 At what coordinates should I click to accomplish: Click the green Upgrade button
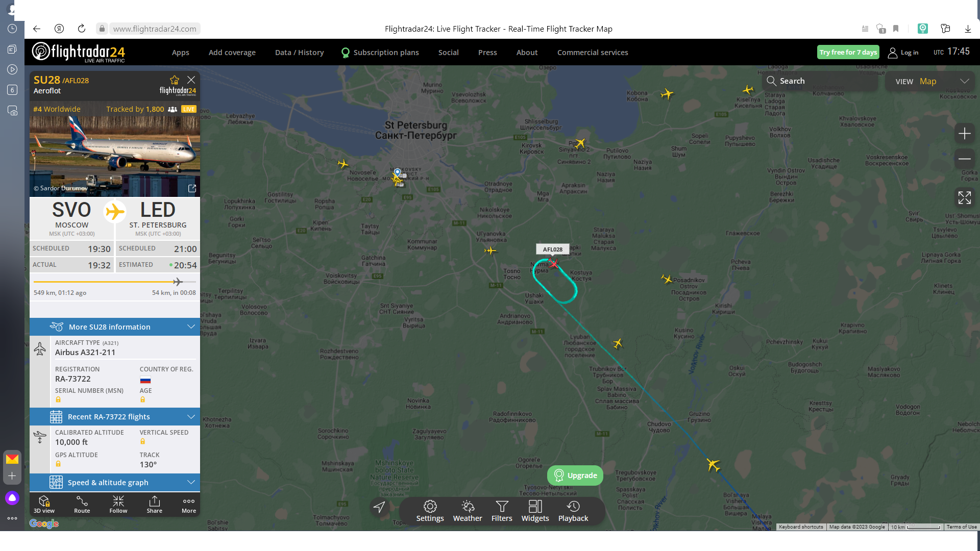pyautogui.click(x=575, y=475)
